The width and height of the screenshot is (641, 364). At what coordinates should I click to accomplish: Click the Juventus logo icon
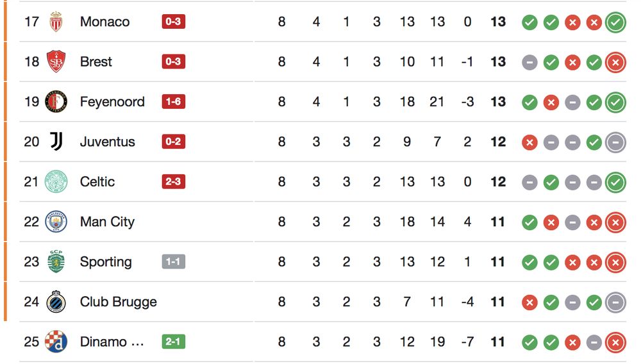[x=56, y=142]
